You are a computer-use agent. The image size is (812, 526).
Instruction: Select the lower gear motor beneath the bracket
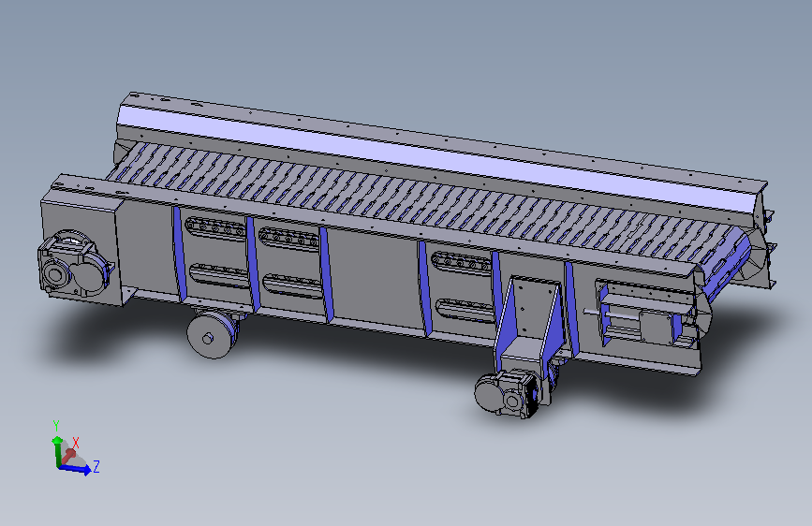pos(507,393)
